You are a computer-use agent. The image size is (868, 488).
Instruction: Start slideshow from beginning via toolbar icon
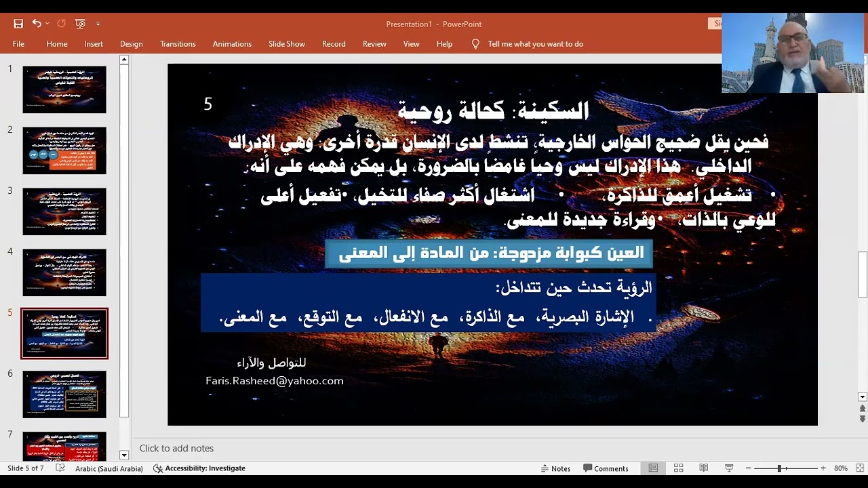pos(80,24)
